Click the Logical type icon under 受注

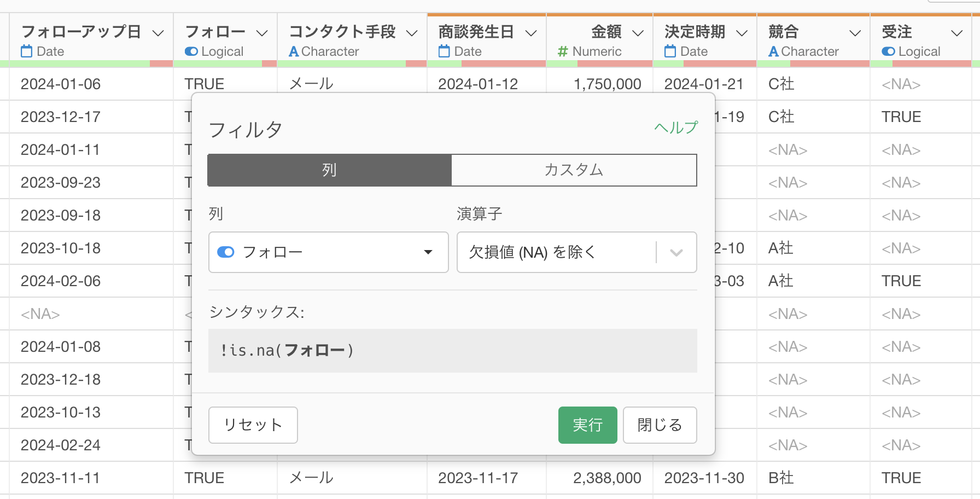click(889, 51)
